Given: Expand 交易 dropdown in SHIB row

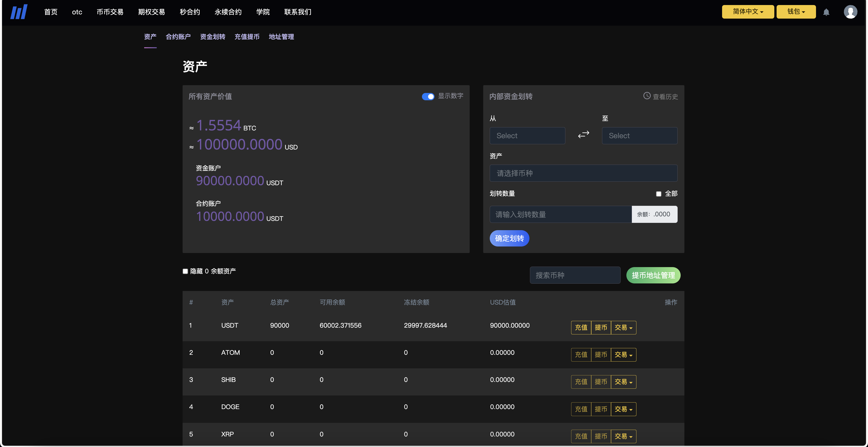Looking at the screenshot, I should click(x=623, y=382).
